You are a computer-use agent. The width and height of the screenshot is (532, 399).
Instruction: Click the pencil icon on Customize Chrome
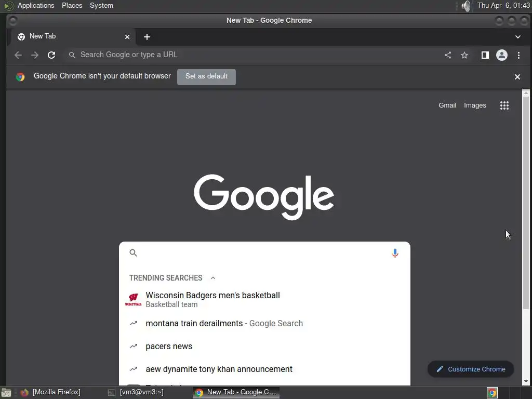440,369
